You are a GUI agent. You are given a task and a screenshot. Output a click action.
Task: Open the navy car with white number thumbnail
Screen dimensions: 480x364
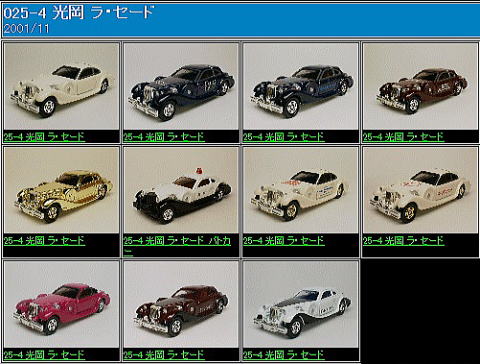coord(181,86)
